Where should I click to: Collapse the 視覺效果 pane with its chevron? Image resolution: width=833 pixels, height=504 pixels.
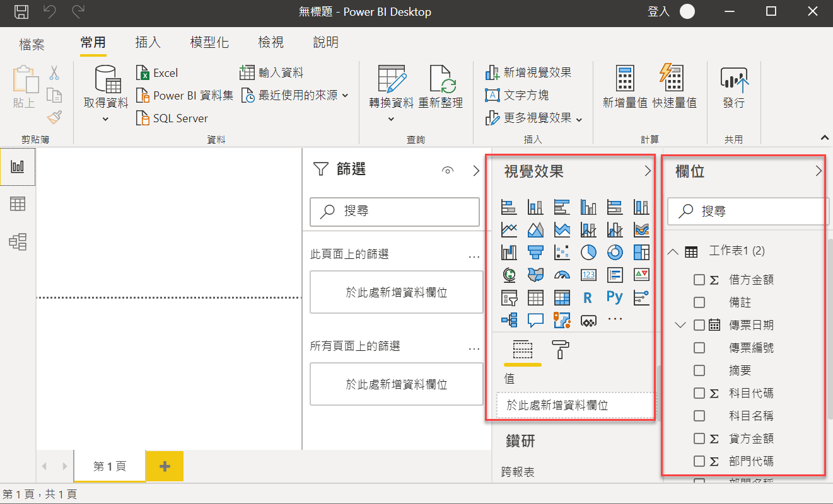tap(647, 171)
